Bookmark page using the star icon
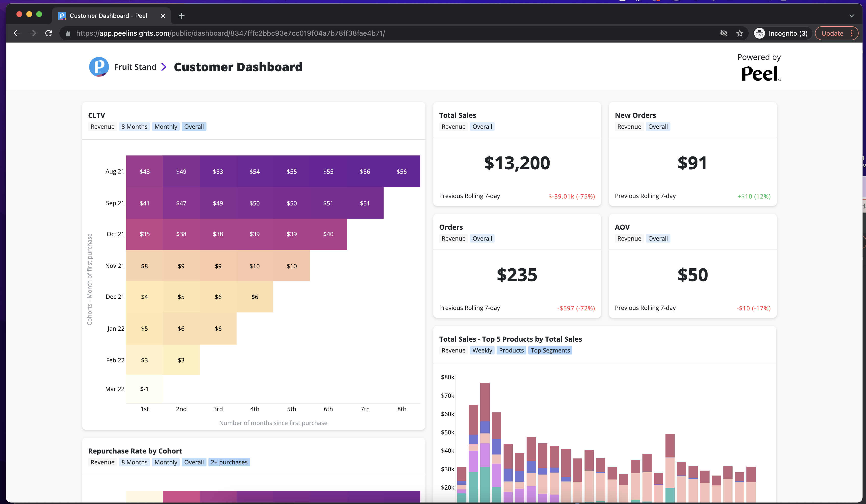Screen dimensions: 866x504 click(x=739, y=33)
